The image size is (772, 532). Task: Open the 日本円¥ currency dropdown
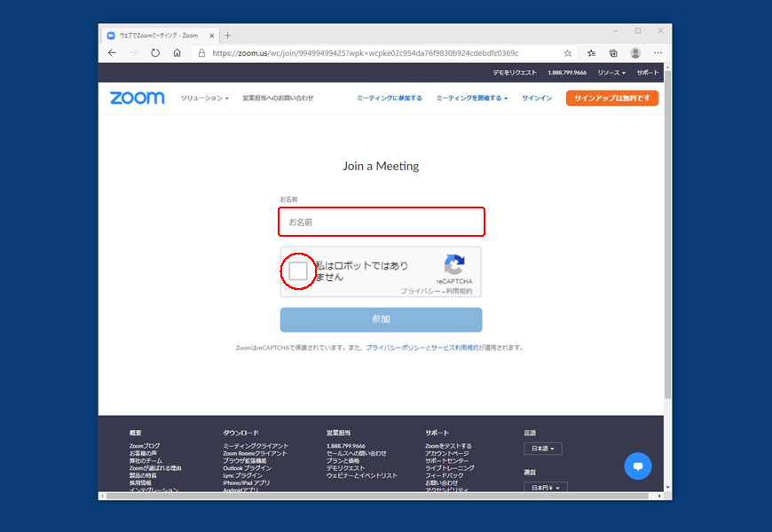tap(546, 487)
